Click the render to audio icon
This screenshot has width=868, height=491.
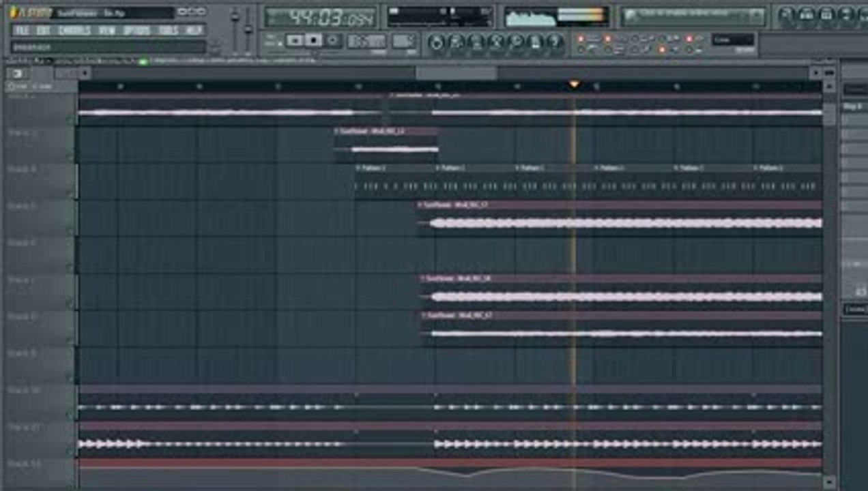[477, 43]
